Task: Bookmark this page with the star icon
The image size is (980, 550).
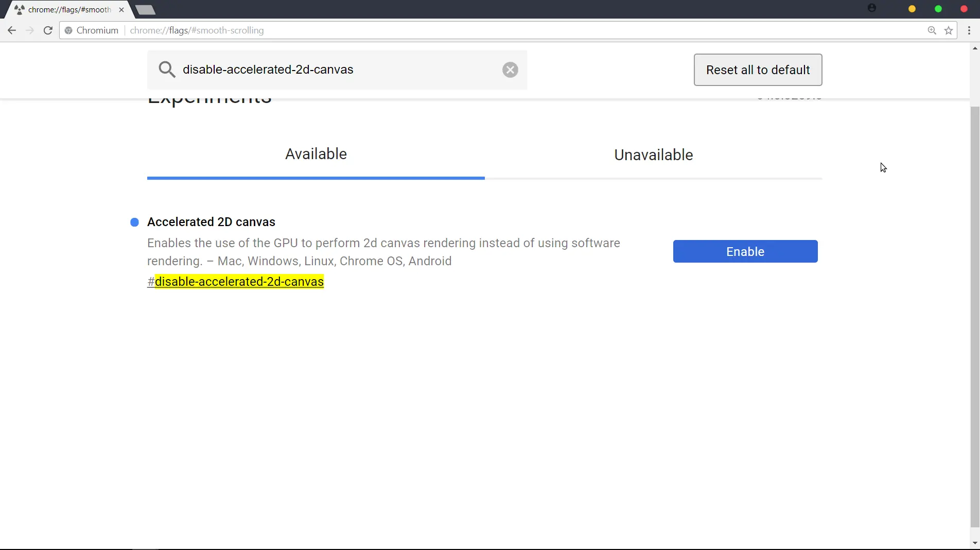Action: point(949,30)
